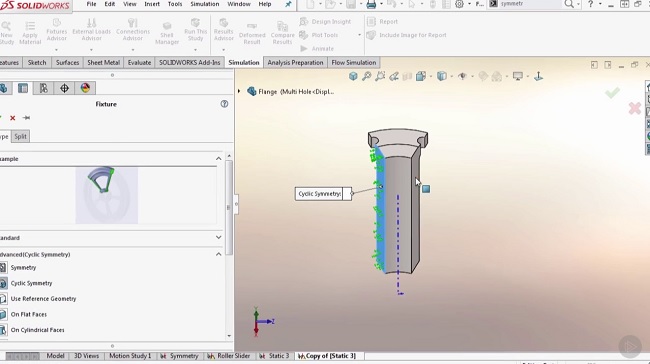Click Apply Material

pos(30,33)
